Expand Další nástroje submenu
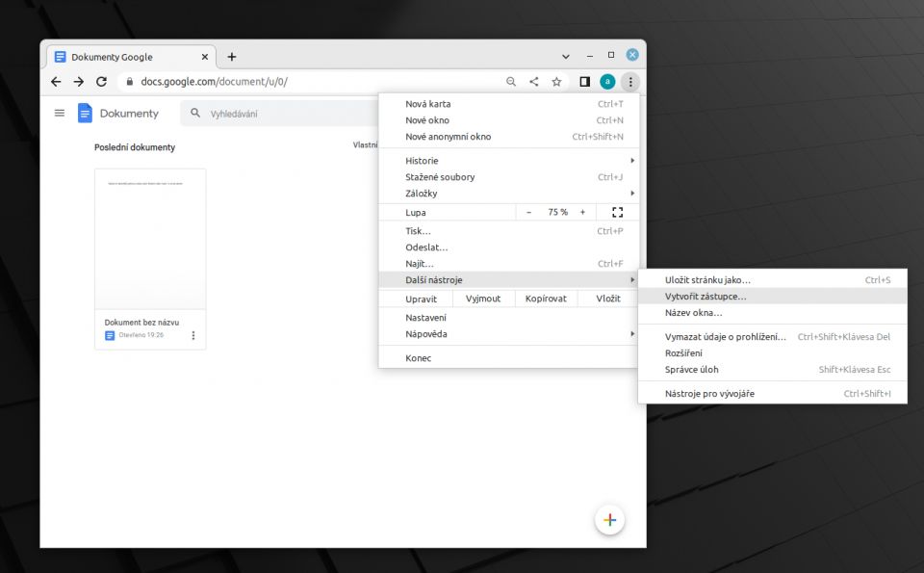The height and width of the screenshot is (573, 924). coord(508,280)
